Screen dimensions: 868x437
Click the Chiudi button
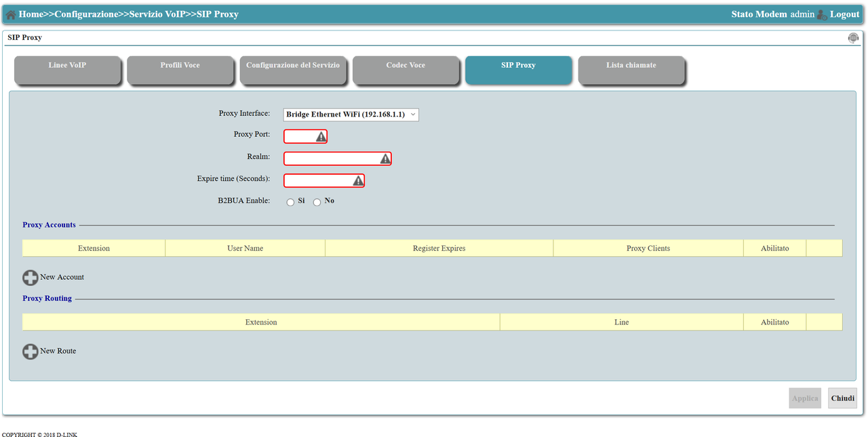tap(843, 398)
